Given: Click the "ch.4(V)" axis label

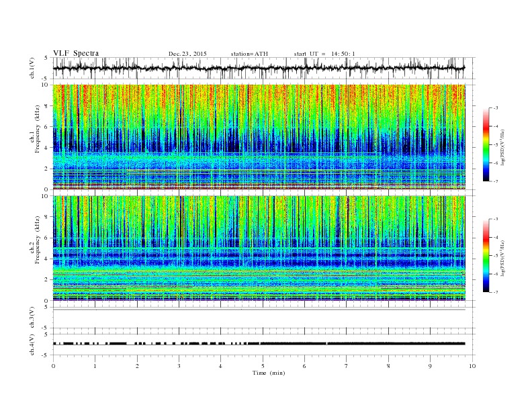Looking at the screenshot, I should click(32, 345).
